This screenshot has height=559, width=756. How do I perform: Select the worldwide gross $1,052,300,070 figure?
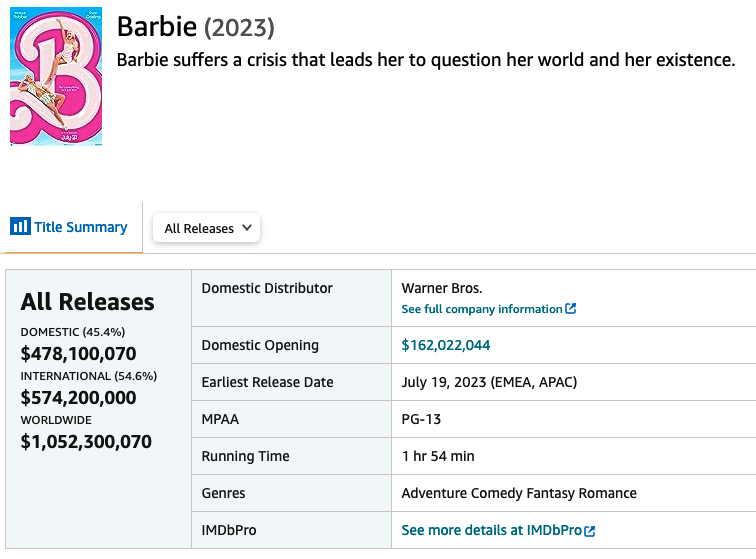coord(86,441)
